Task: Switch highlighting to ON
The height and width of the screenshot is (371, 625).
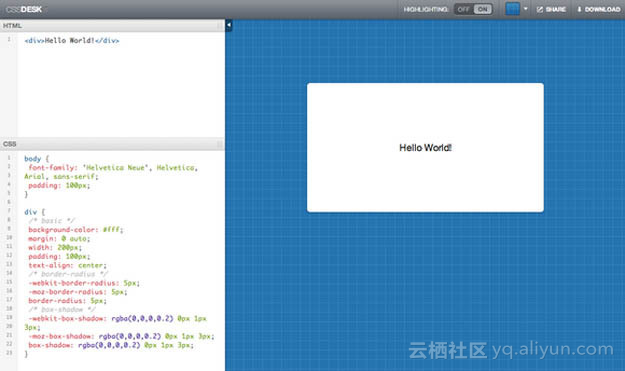Action: (483, 9)
